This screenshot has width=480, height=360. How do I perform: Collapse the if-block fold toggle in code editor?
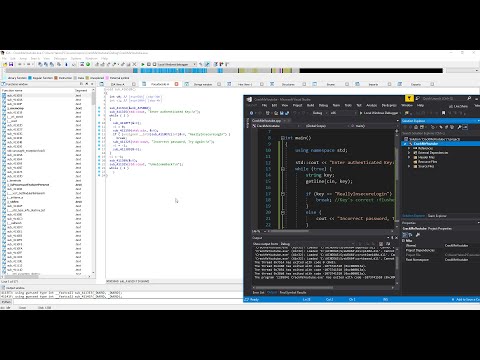click(283, 194)
